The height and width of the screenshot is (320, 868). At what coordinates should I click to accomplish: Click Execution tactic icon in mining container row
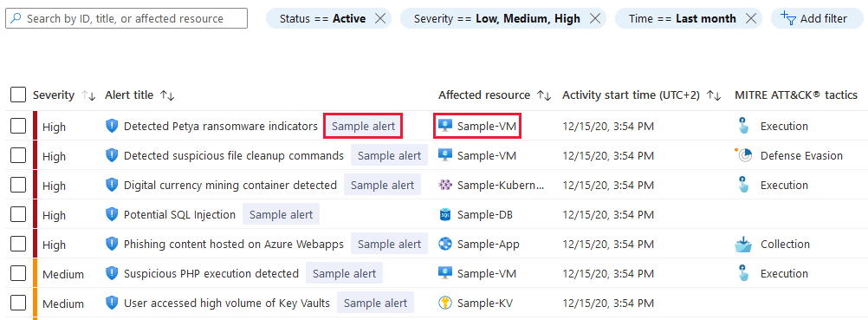[x=743, y=185]
